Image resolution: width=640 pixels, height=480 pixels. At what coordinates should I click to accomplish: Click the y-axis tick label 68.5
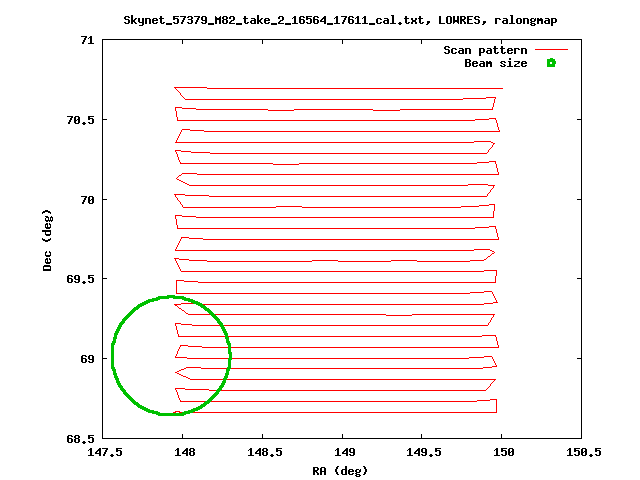(x=80, y=439)
